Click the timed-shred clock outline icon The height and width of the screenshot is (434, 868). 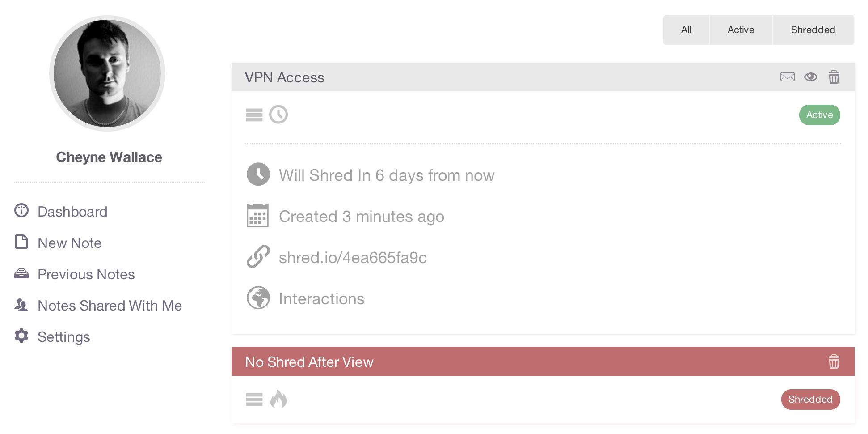pyautogui.click(x=278, y=115)
